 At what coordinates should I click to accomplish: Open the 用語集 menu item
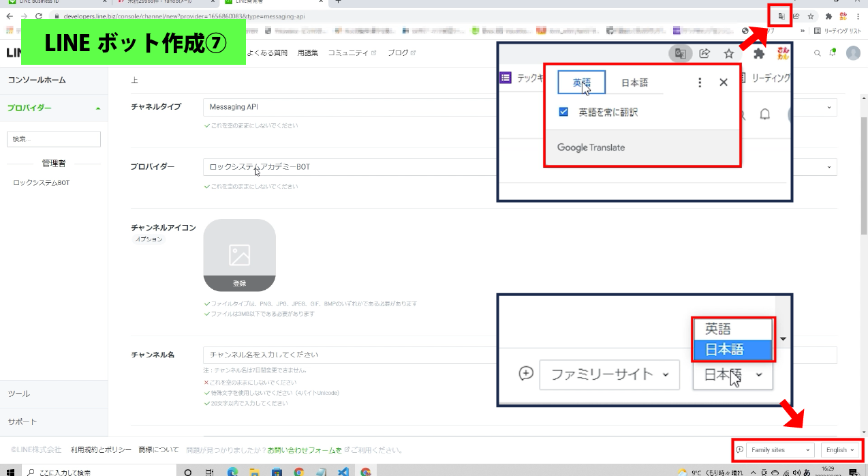click(x=307, y=53)
